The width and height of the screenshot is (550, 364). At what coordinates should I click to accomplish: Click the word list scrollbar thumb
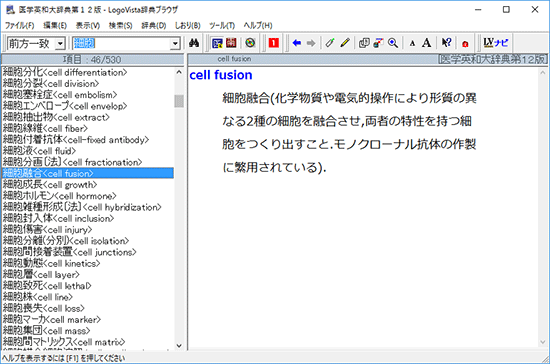pyautogui.click(x=179, y=101)
